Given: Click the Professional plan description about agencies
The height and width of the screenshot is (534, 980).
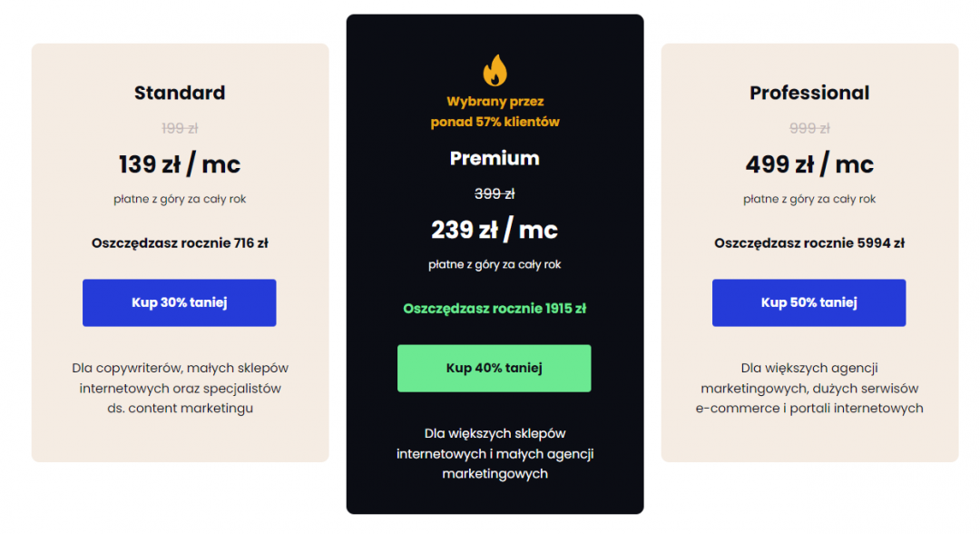Looking at the screenshot, I should [x=808, y=388].
